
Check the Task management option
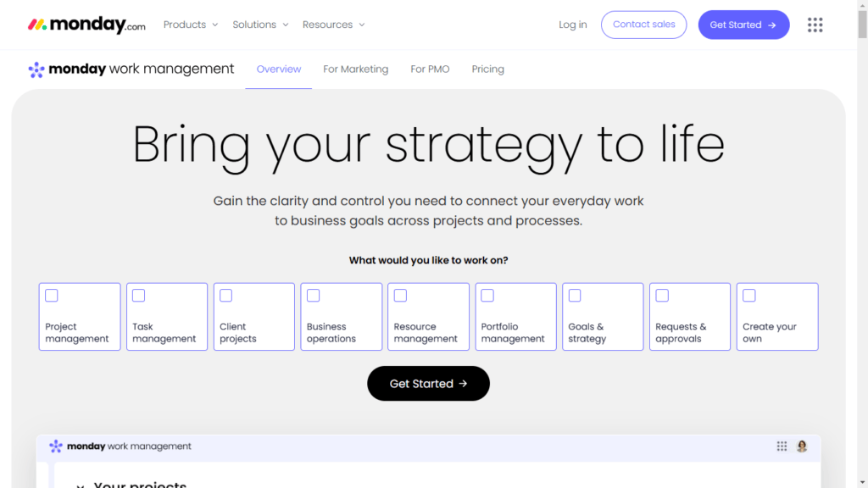[139, 295]
